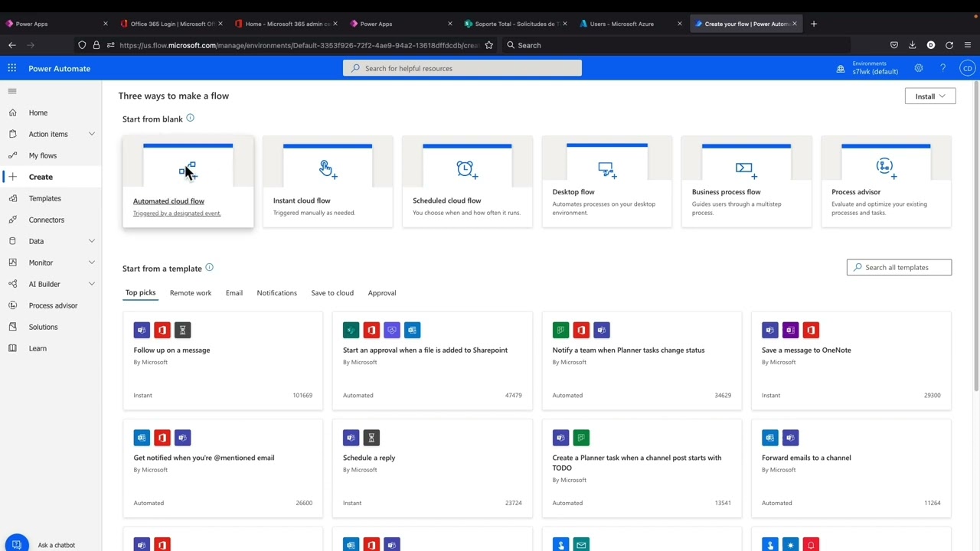Click the Search for helpful resources field

click(462, 68)
